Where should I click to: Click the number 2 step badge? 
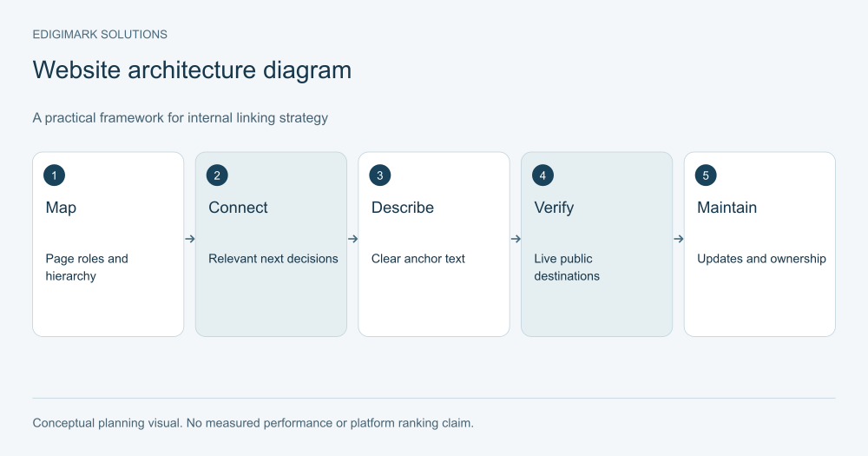(x=217, y=175)
